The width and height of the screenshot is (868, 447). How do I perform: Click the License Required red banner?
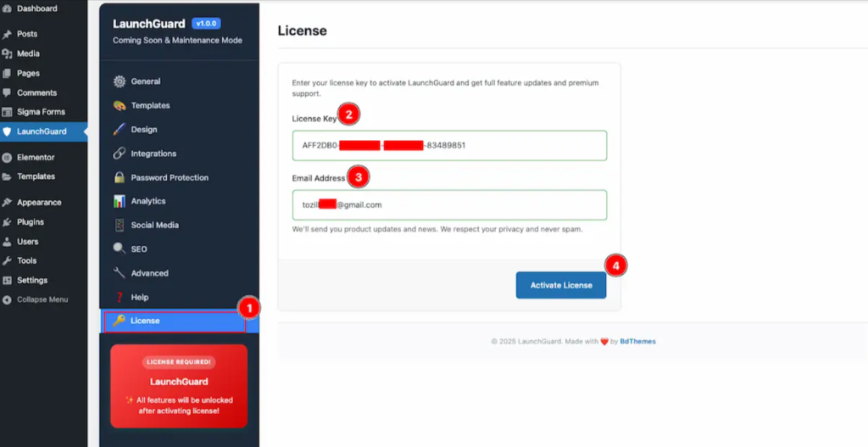click(x=179, y=386)
